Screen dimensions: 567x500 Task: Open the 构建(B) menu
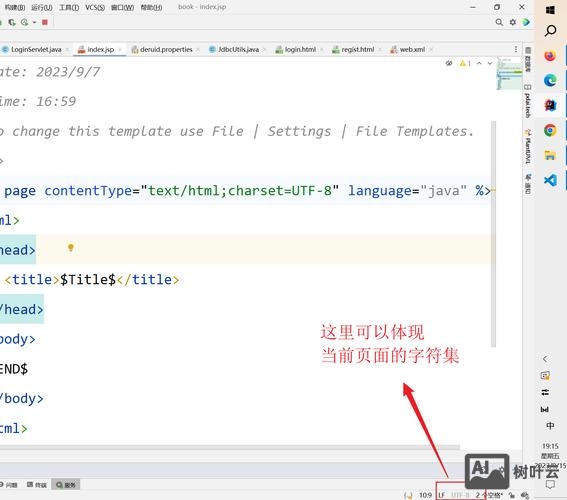point(14,7)
